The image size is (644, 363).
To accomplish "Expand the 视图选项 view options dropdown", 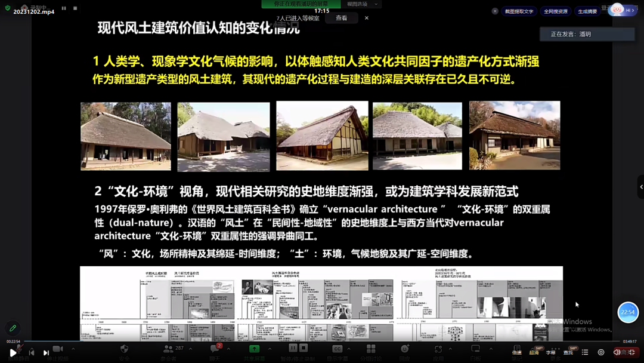I will 362,4.
